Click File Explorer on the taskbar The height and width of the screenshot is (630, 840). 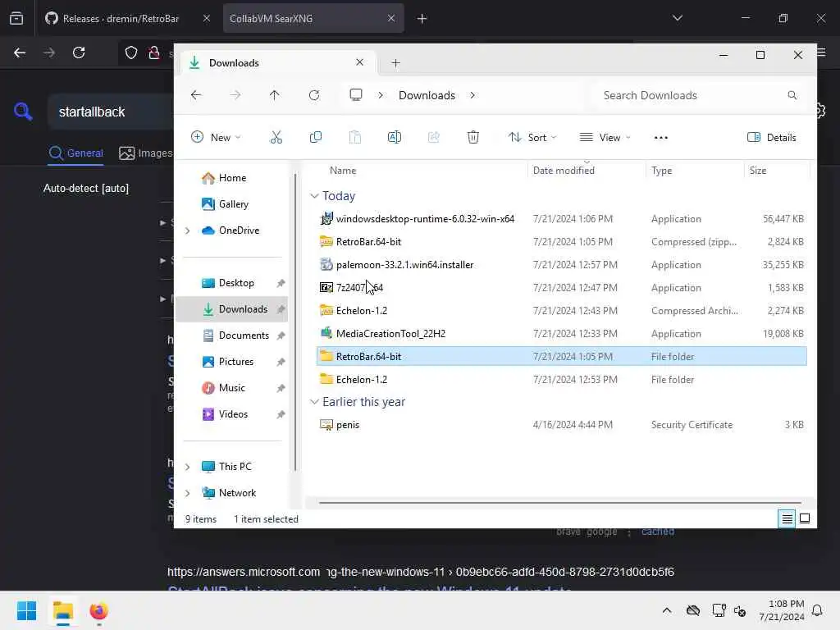pyautogui.click(x=63, y=610)
